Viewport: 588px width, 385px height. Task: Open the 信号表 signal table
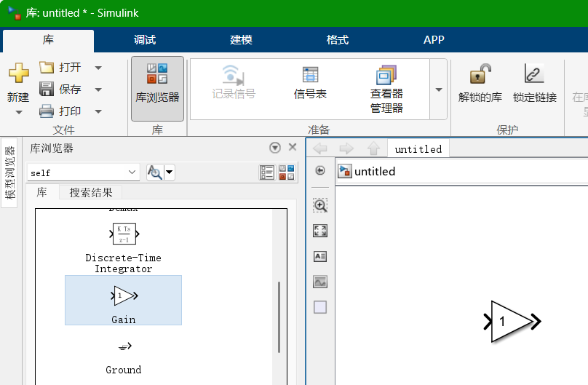(x=310, y=83)
